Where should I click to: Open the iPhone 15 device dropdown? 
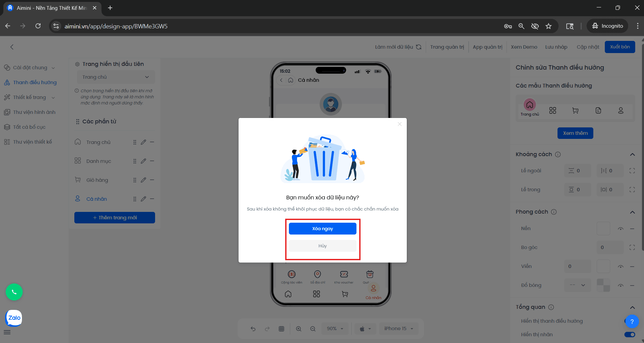[x=399, y=329]
